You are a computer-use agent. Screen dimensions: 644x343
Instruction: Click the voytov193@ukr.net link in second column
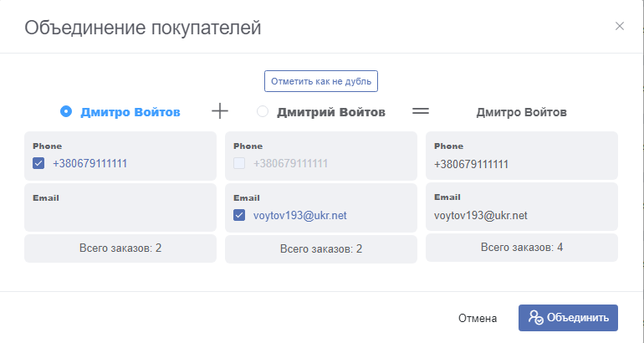click(299, 215)
